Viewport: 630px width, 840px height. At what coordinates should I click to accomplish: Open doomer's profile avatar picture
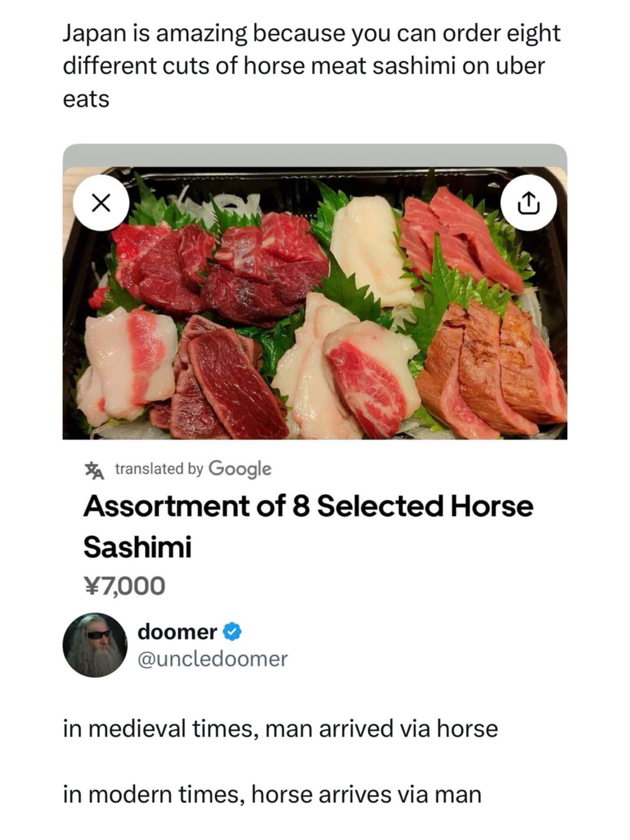(95, 645)
